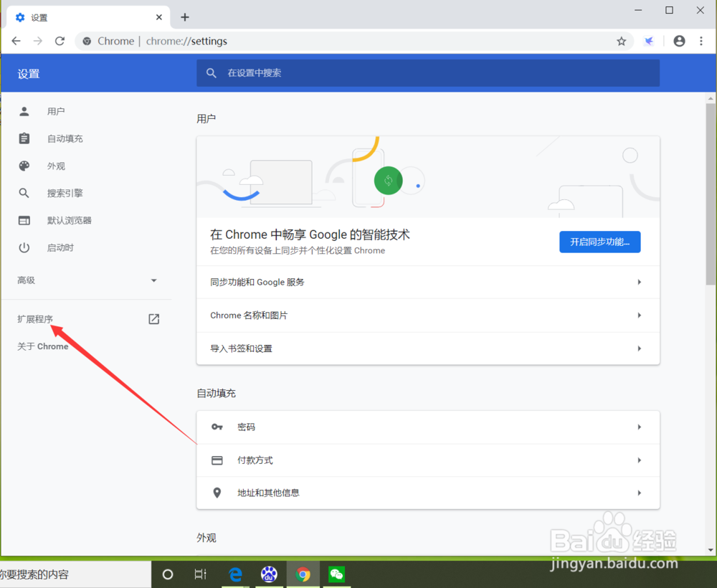Click the 付款方式 card icon
This screenshot has height=588, width=717.
(x=217, y=460)
